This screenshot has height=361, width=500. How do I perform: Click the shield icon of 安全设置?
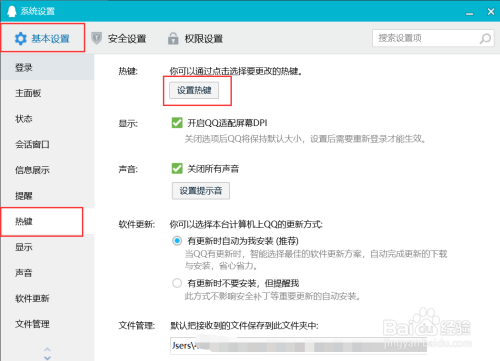click(96, 38)
